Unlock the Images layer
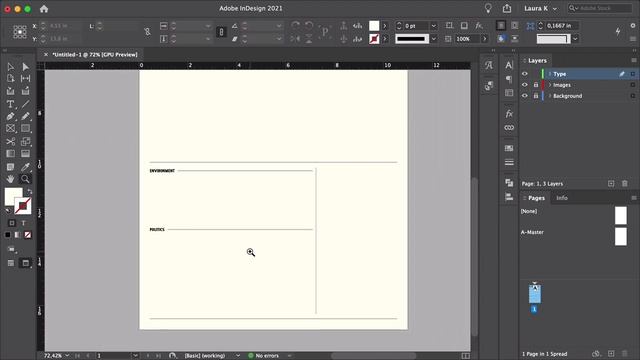The image size is (640, 360). pyautogui.click(x=536, y=85)
